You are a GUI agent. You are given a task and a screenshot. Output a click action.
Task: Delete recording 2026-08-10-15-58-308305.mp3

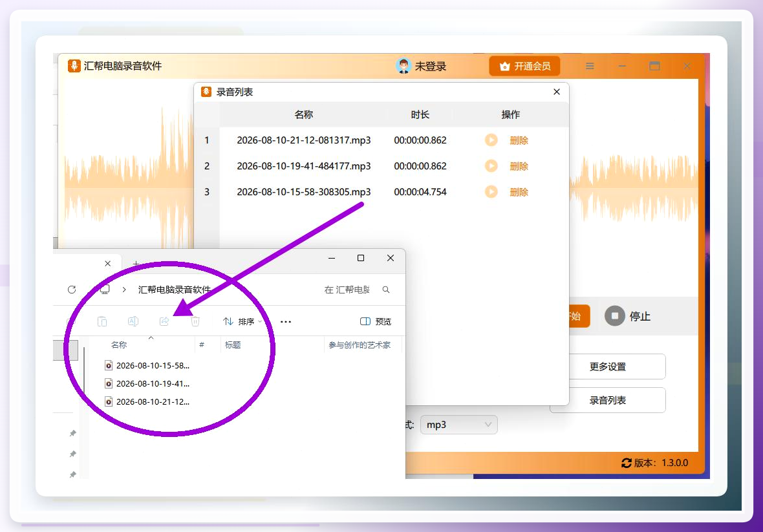[519, 192]
